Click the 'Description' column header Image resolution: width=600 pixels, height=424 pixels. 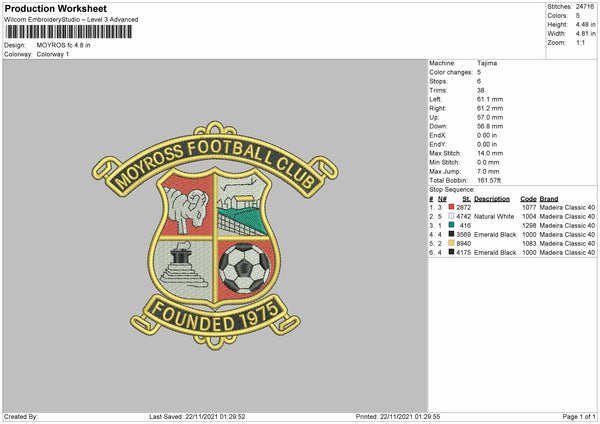pos(492,199)
